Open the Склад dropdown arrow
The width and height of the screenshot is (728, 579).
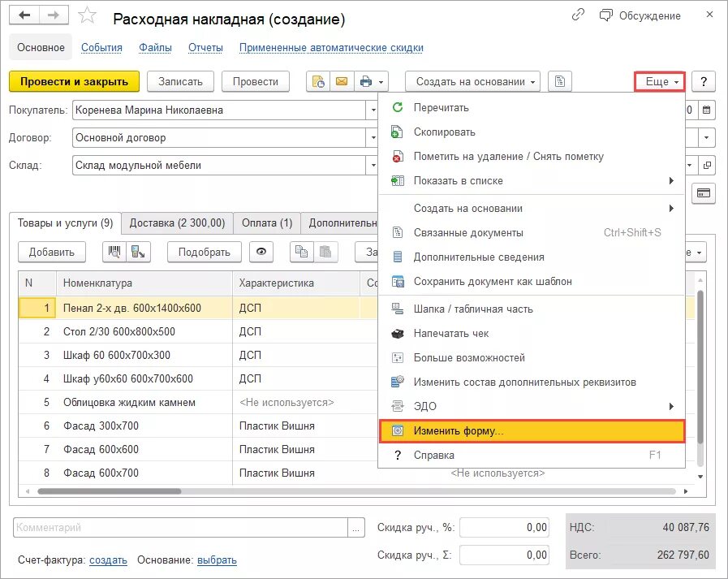[373, 165]
